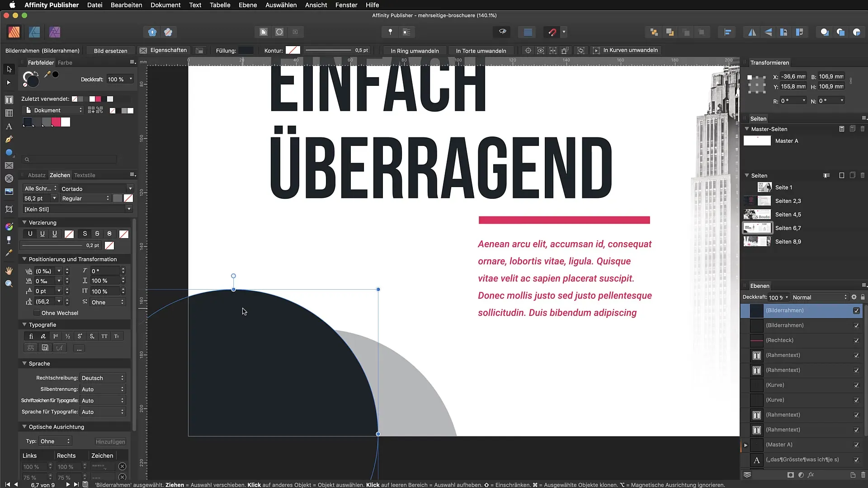The width and height of the screenshot is (868, 488).
Task: Toggle the snapping magnet icon
Action: [552, 32]
